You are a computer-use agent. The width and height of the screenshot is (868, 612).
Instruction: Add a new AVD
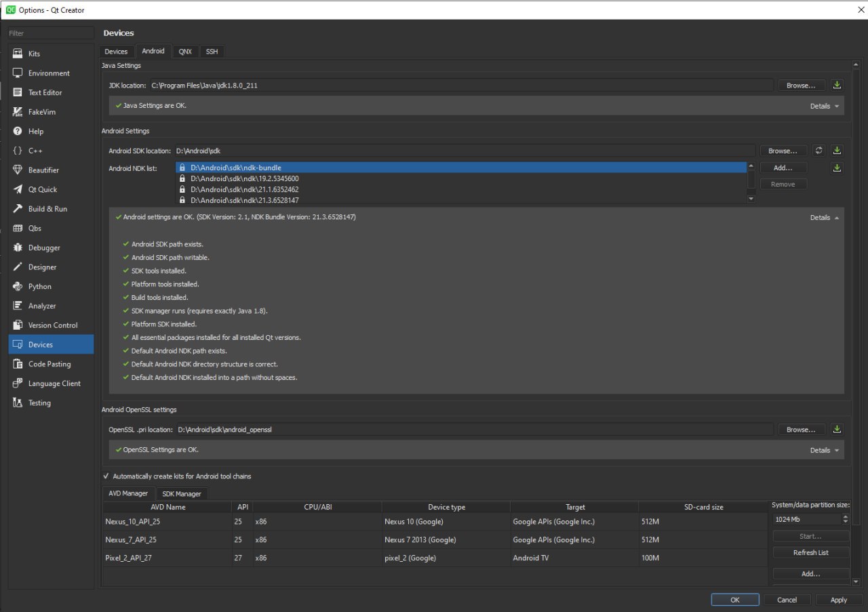tap(811, 574)
